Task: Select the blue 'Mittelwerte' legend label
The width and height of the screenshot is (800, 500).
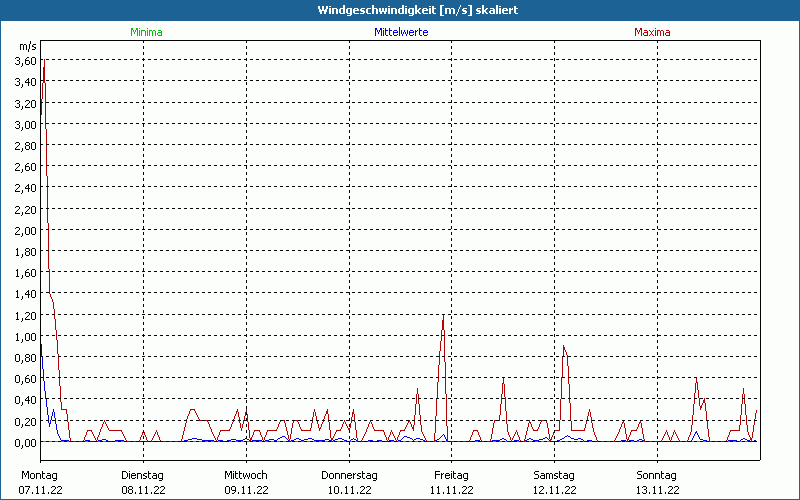Action: [401, 32]
